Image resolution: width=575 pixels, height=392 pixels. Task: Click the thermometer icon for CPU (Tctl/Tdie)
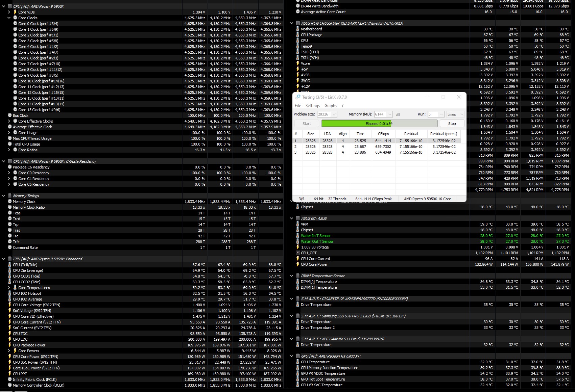10,265
